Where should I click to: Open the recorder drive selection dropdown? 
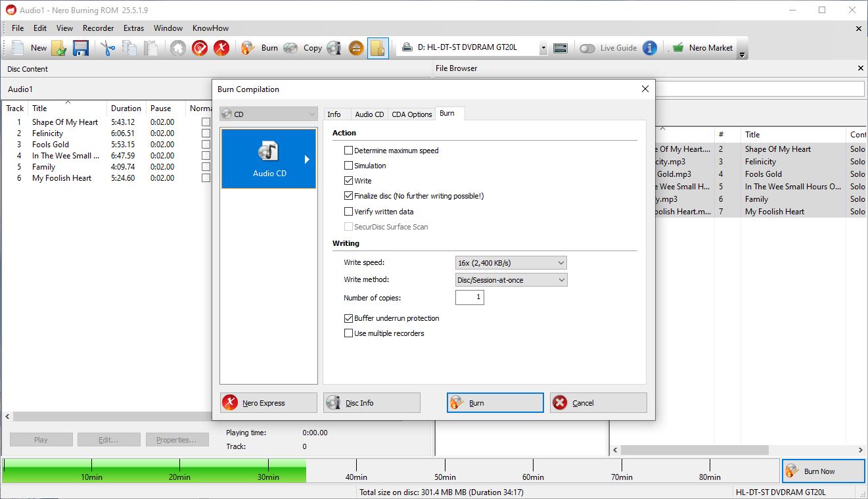click(543, 48)
